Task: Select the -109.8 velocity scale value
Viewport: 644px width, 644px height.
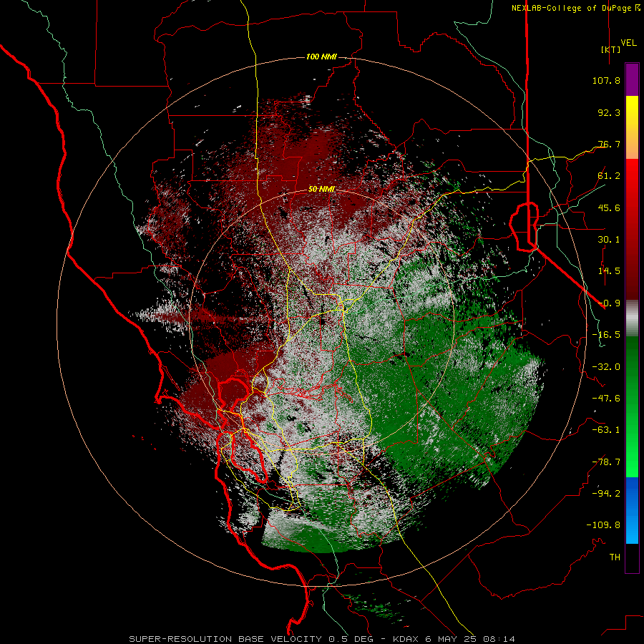Action: tap(603, 525)
